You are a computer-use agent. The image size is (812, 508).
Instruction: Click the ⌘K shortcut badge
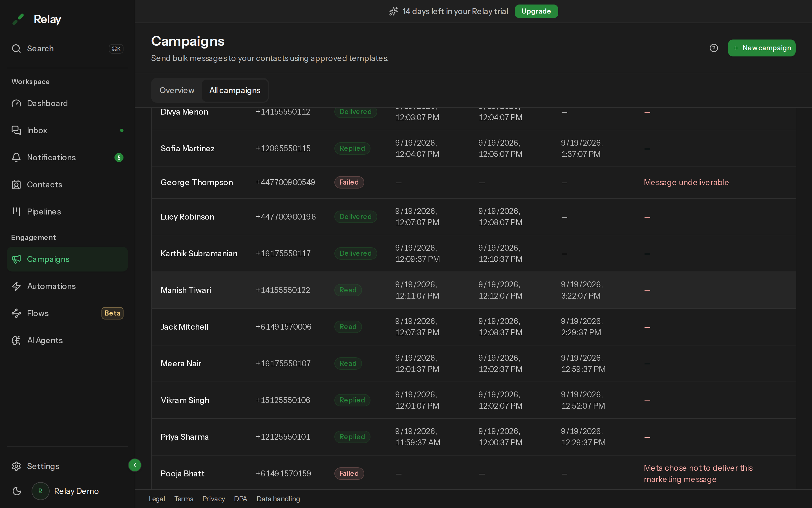[x=116, y=49]
